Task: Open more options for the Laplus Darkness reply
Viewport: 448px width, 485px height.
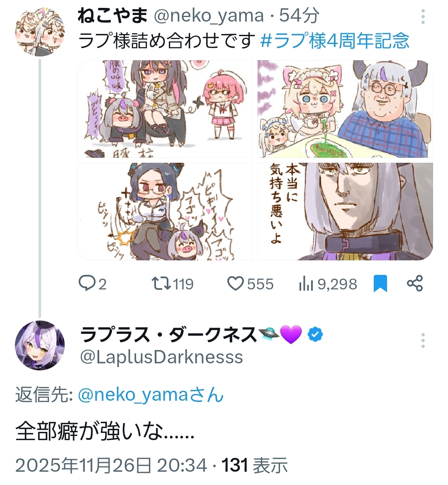Action: click(x=423, y=340)
